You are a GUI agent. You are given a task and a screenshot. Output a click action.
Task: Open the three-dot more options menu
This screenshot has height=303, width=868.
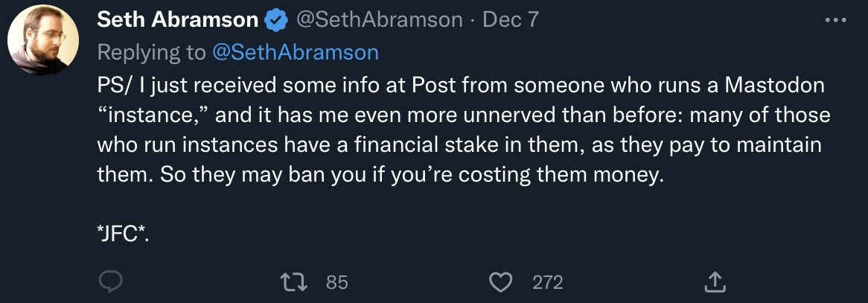click(836, 21)
